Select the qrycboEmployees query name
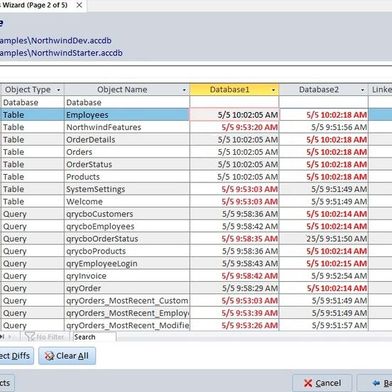Viewport: 392px width, 392px height. coord(100,226)
